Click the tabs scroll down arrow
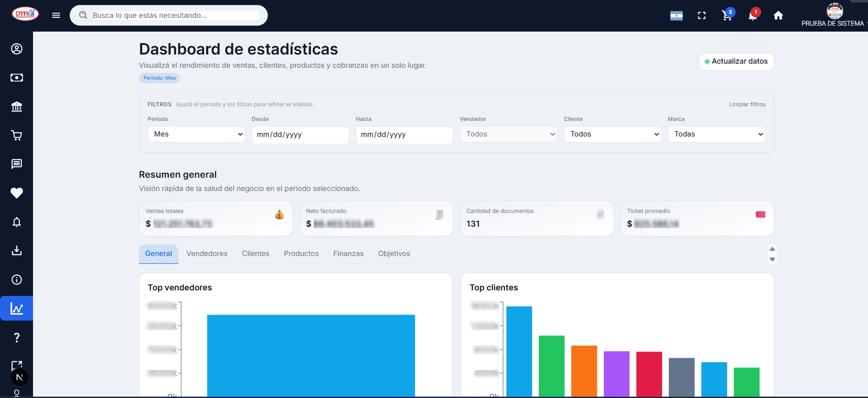Image resolution: width=868 pixels, height=398 pixels. 772,259
